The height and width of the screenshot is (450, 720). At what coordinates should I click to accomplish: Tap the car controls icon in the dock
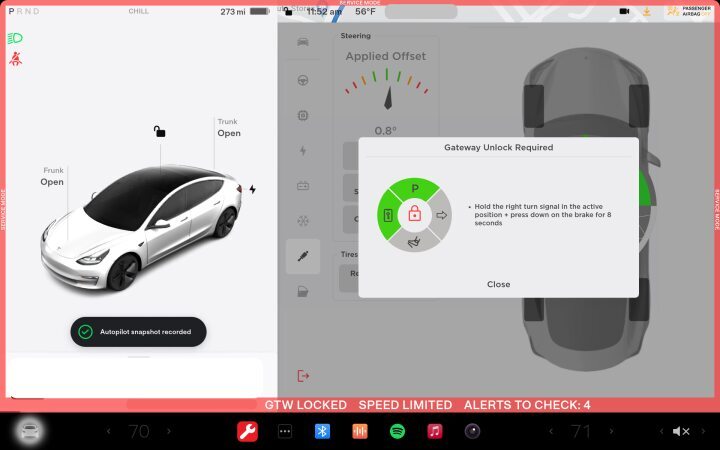point(30,431)
